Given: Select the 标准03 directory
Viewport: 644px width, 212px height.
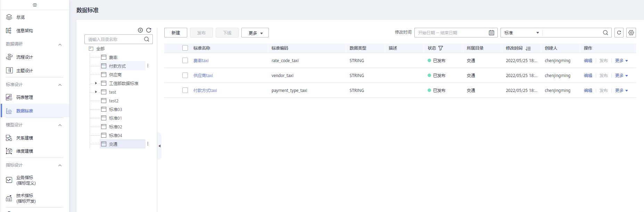Looking at the screenshot, I should (115, 109).
